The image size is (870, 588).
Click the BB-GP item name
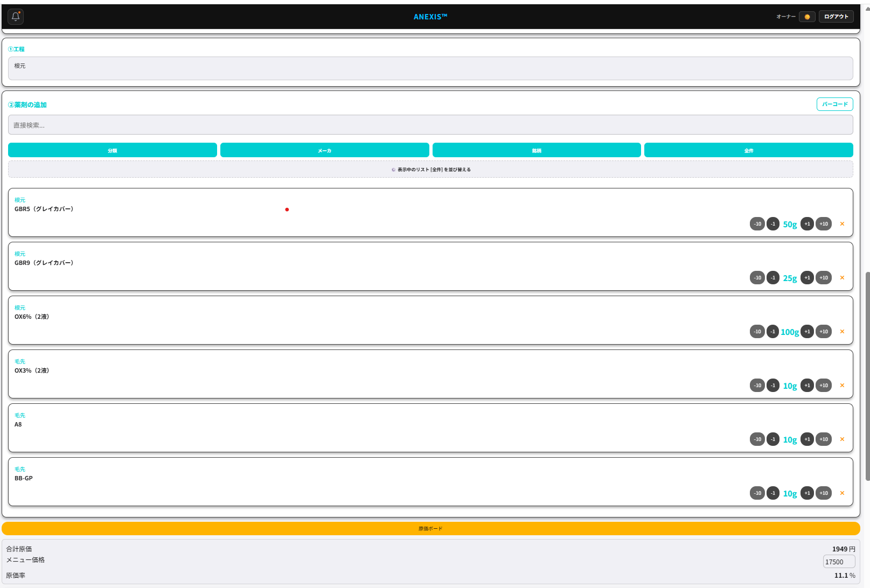click(x=24, y=478)
